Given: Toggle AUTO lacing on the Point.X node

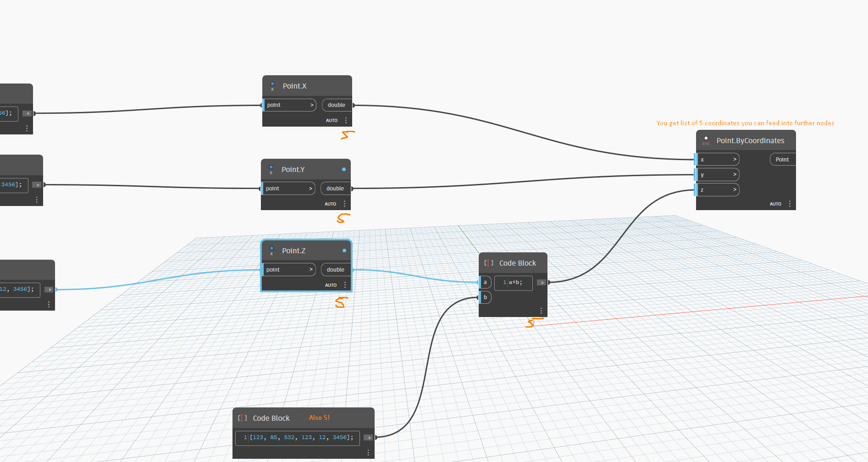Looking at the screenshot, I should (332, 120).
